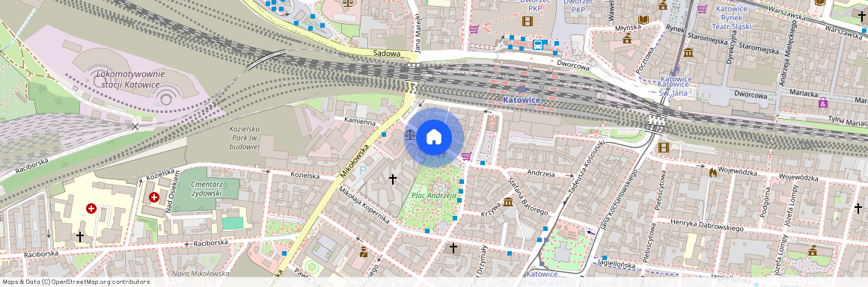Screen dimensions: 868x287
Task: Click the "Mikołaja Kopernika" street label
Action: coord(364,205)
